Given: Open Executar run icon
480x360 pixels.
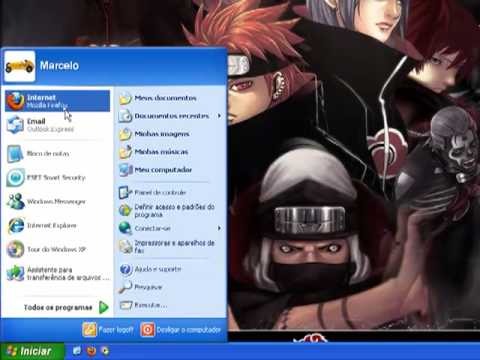Looking at the screenshot, I should (x=126, y=305).
